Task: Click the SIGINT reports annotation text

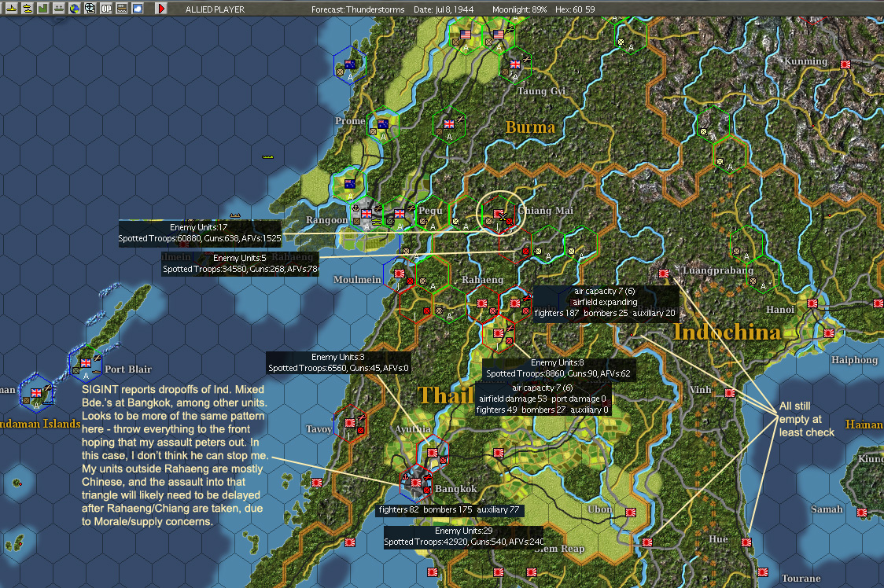Action: click(175, 455)
